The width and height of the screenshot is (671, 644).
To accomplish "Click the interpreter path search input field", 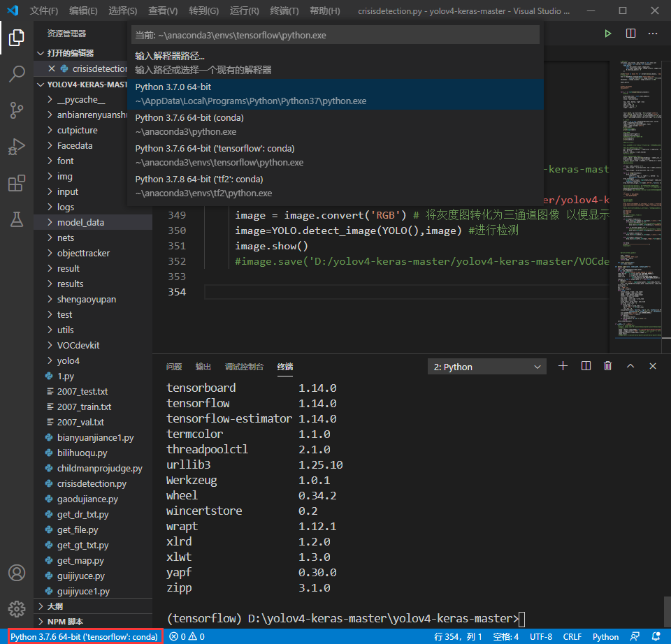I will point(335,35).
